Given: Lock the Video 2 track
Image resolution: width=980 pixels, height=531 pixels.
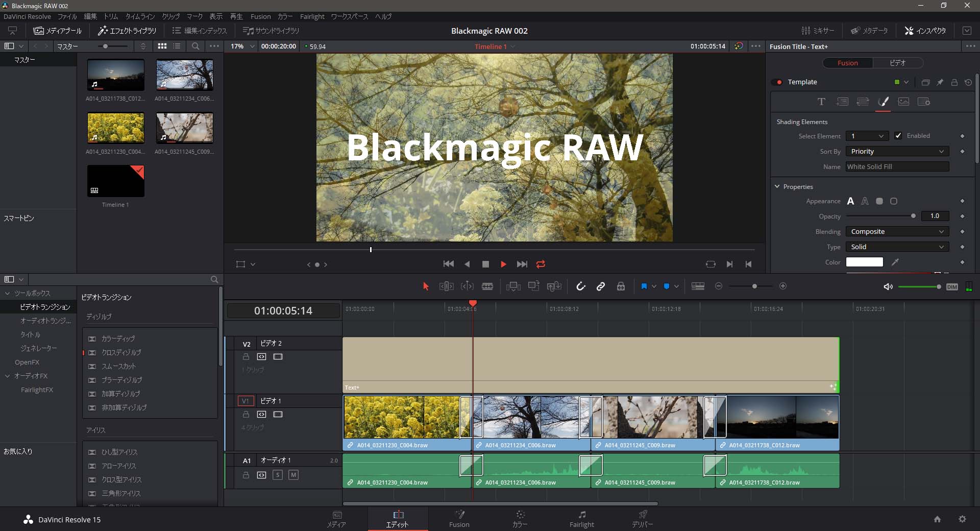Looking at the screenshot, I should coord(246,357).
